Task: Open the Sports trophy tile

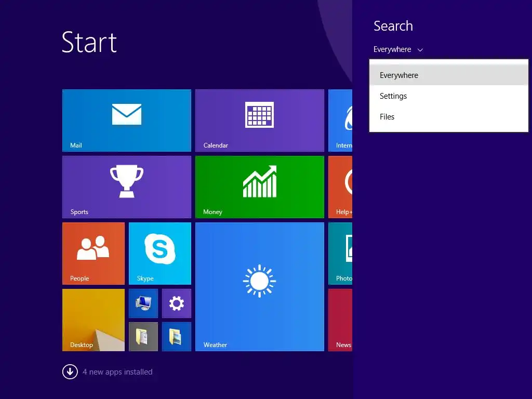Action: (127, 187)
